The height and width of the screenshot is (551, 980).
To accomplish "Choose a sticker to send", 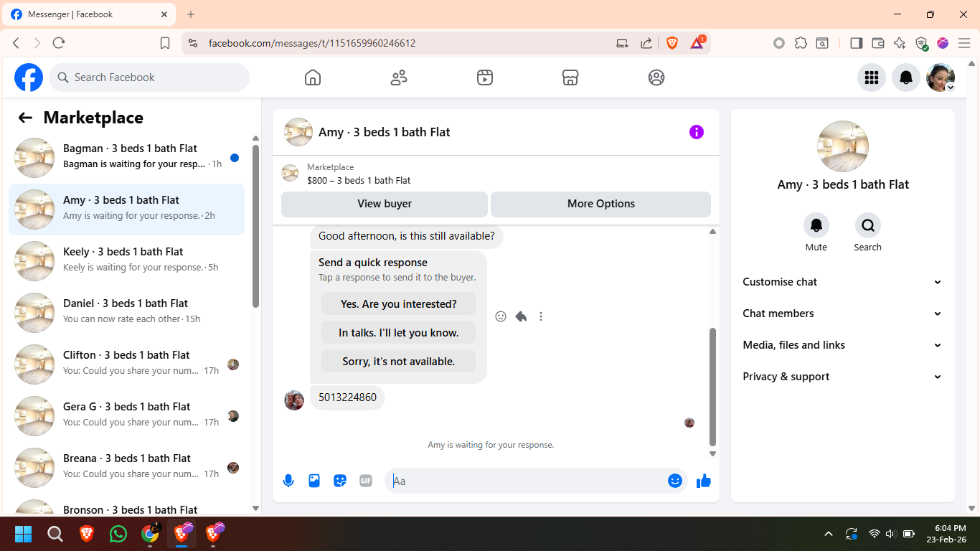I will 340,481.
